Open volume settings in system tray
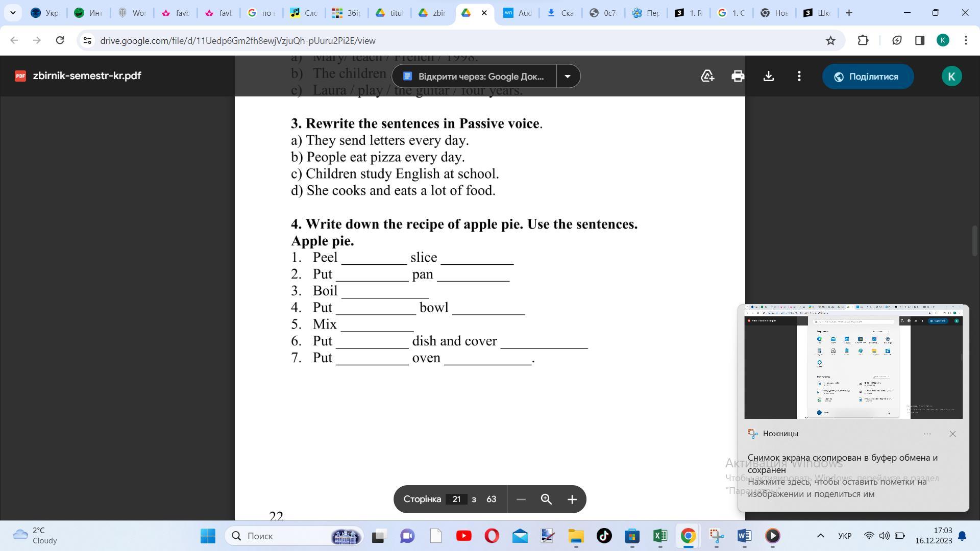Image resolution: width=980 pixels, height=551 pixels. click(x=884, y=536)
